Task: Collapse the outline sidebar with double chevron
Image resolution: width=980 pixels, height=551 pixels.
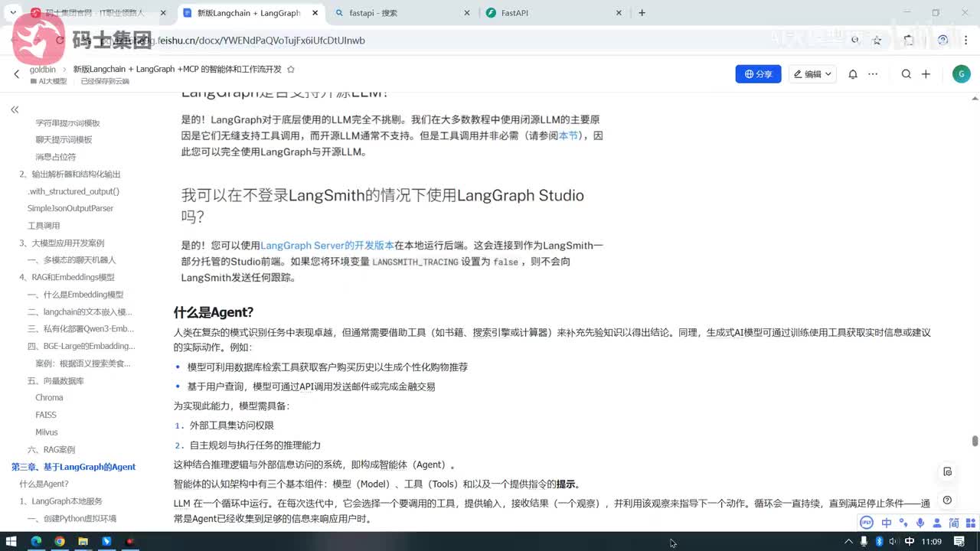Action: point(15,110)
